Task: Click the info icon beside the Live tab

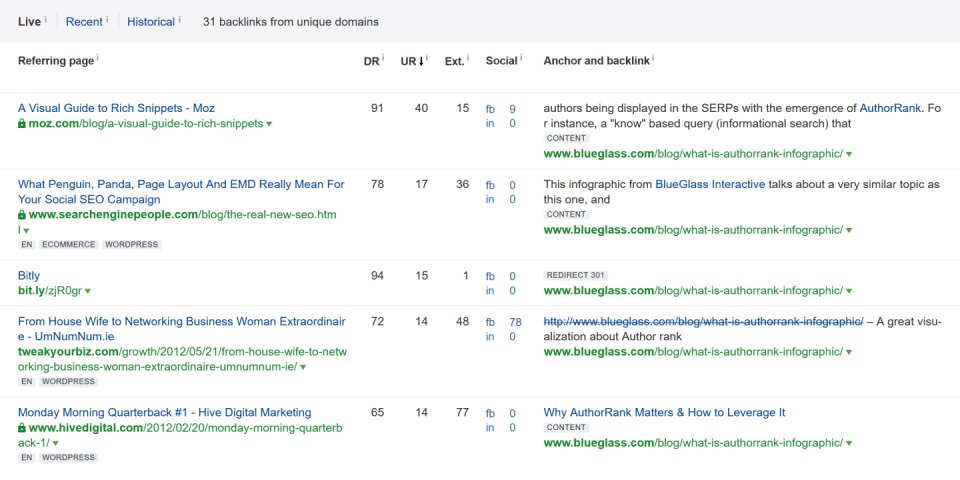Action: [x=46, y=18]
